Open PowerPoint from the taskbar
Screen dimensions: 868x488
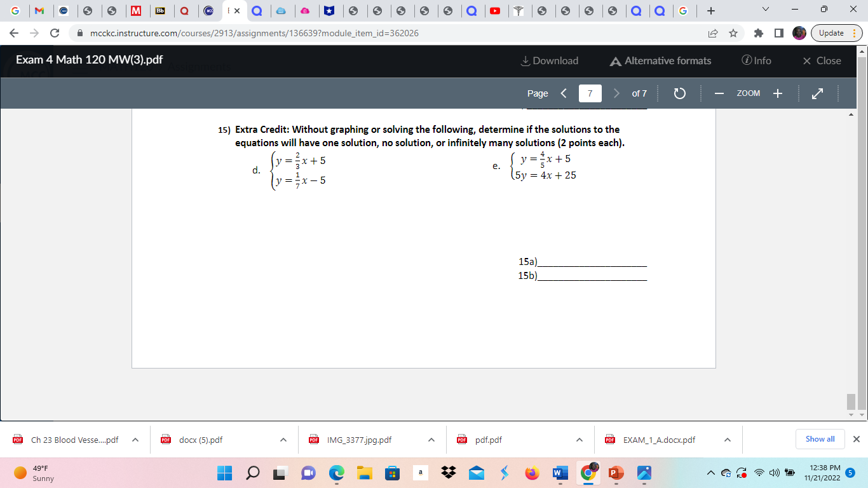(615, 473)
